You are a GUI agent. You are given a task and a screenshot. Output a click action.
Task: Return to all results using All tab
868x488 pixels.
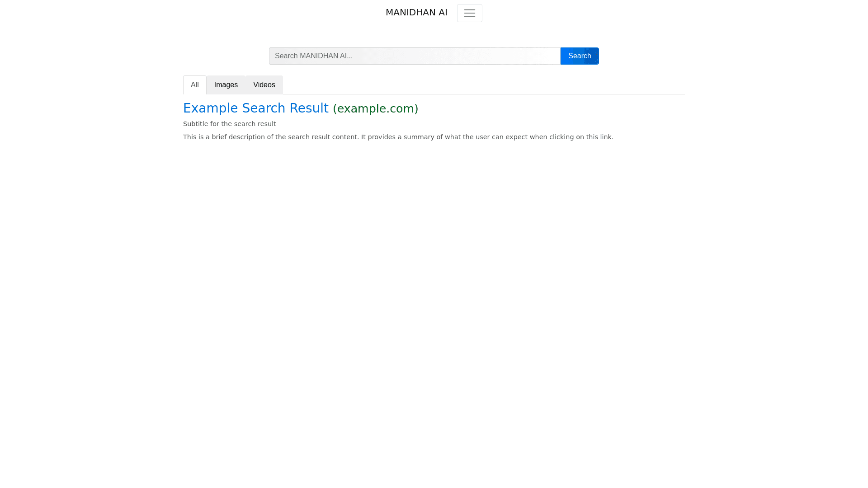(x=194, y=85)
